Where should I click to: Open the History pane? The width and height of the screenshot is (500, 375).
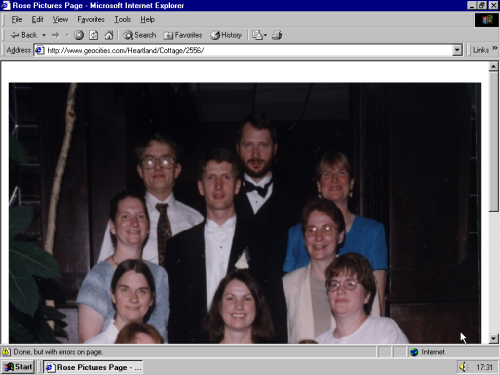click(226, 35)
